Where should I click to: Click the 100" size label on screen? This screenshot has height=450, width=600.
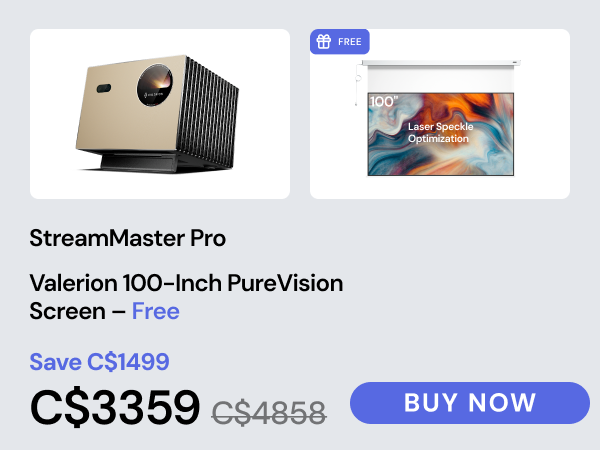(x=383, y=101)
